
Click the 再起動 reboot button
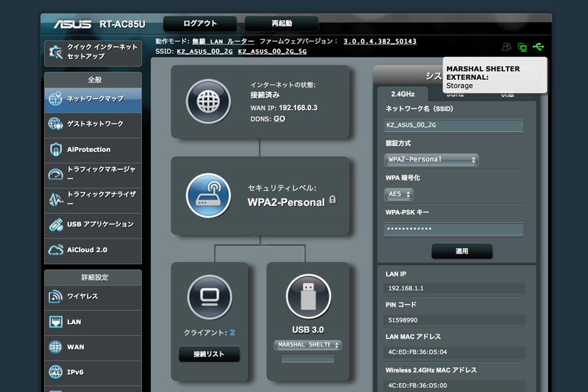tap(282, 24)
